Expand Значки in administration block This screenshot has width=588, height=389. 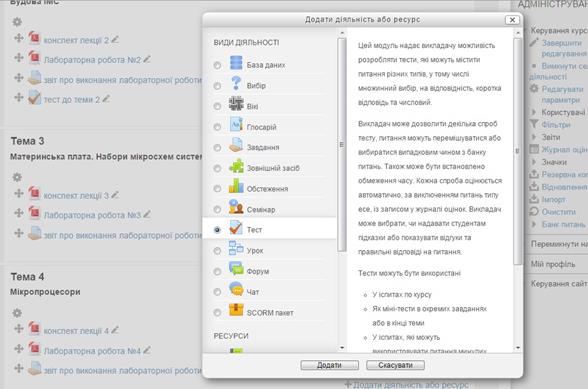point(534,162)
